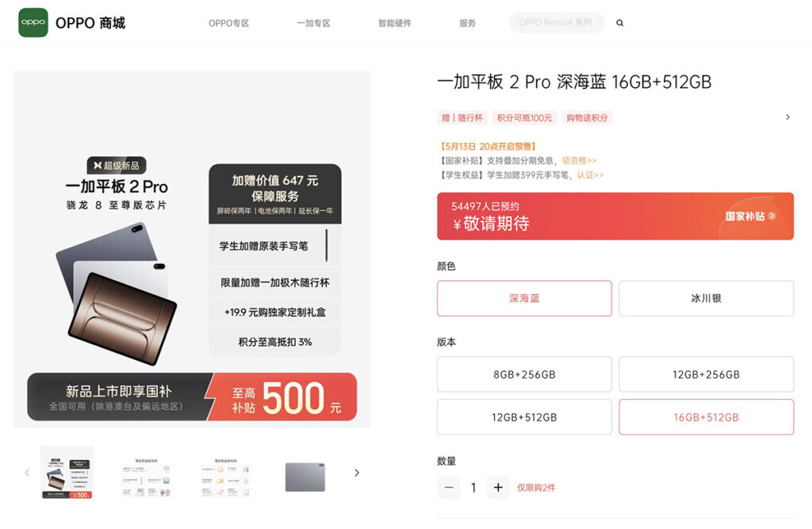812x529 pixels.
Task: Click the OPPO Reno14 系列 search field
Action: click(557, 23)
